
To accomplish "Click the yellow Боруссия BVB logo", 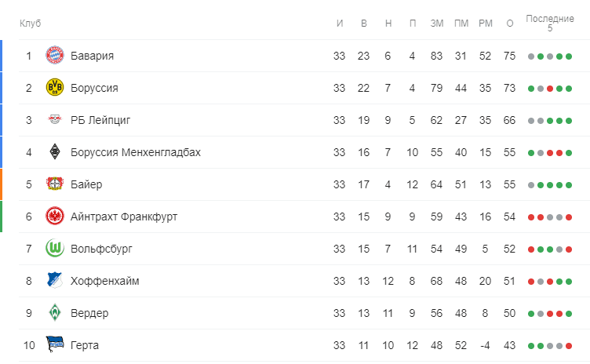I will click(x=55, y=88).
